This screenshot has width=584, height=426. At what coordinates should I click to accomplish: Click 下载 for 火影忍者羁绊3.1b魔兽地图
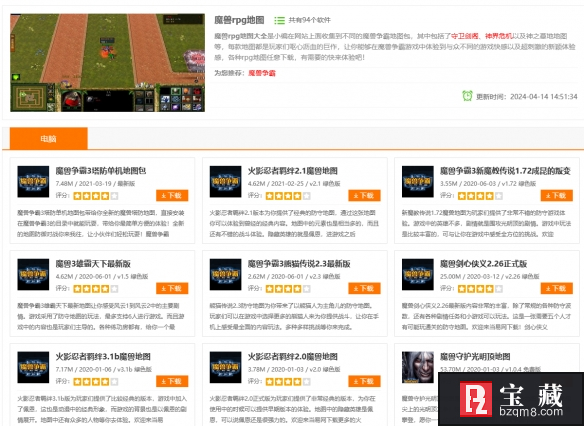click(x=172, y=381)
